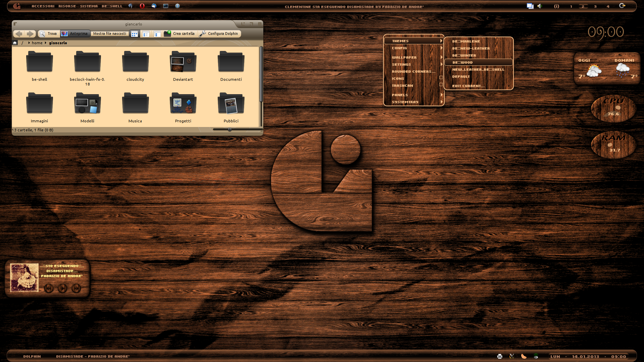
Task: Open the Modelli folder
Action: [88, 108]
